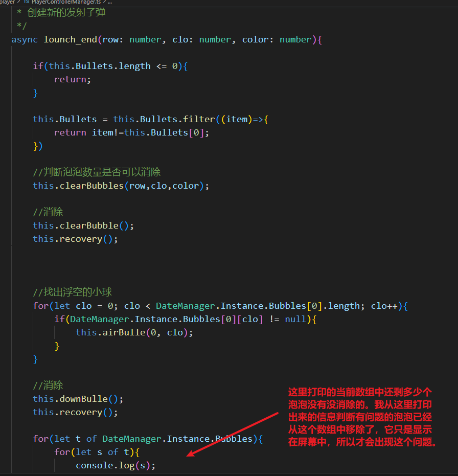The image size is (458, 476).
Task: Click the TS file icon in breadcrumb
Action: pyautogui.click(x=27, y=2)
